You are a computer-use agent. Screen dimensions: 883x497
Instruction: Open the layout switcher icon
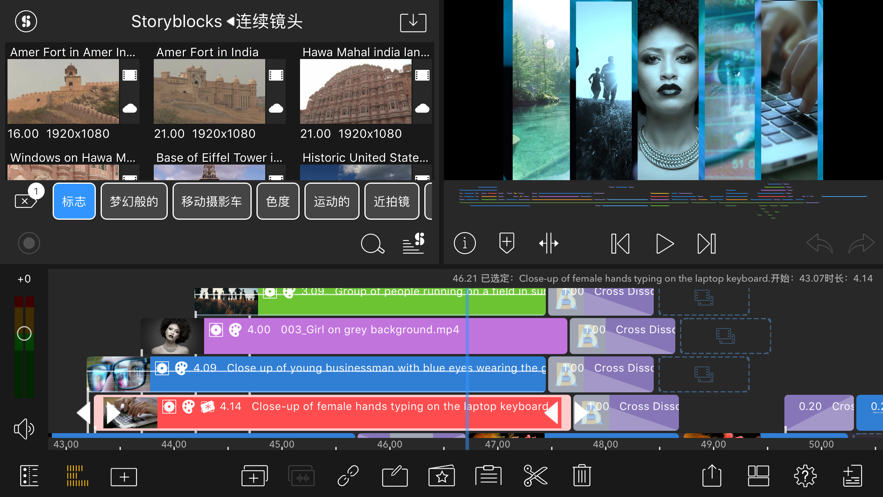(759, 476)
